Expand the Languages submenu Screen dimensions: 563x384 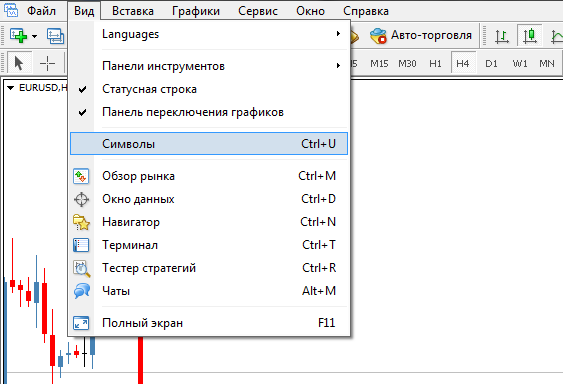(x=209, y=34)
